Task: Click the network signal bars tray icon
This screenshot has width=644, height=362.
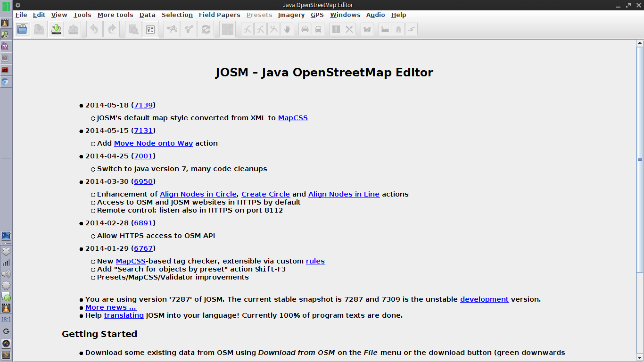Action: coord(6,263)
